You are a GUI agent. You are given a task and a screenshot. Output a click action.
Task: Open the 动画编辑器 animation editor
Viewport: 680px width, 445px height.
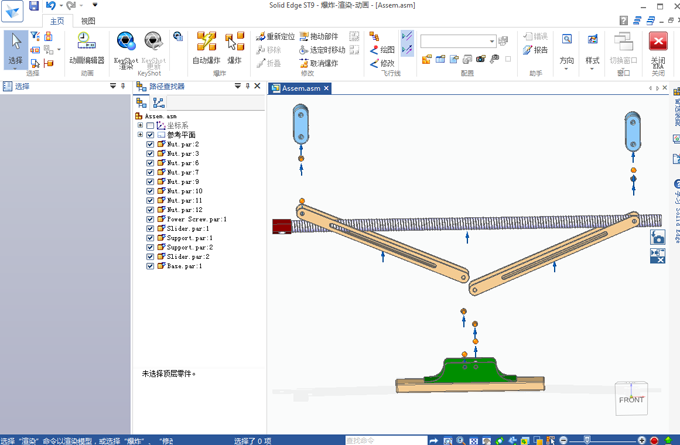click(x=87, y=45)
